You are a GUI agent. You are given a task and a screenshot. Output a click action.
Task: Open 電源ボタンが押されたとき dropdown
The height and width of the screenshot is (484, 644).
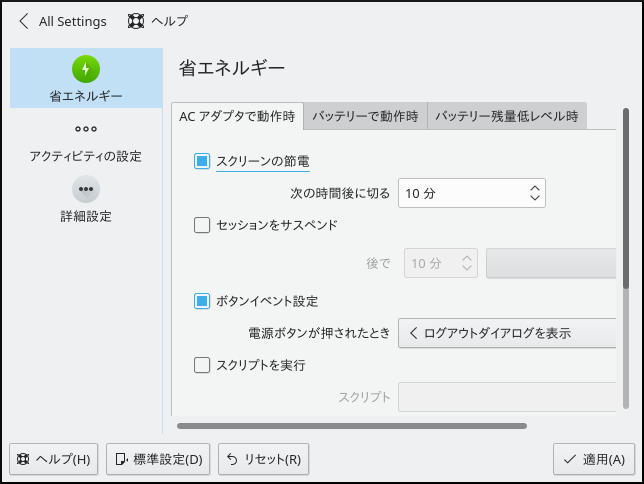pyautogui.click(x=507, y=333)
